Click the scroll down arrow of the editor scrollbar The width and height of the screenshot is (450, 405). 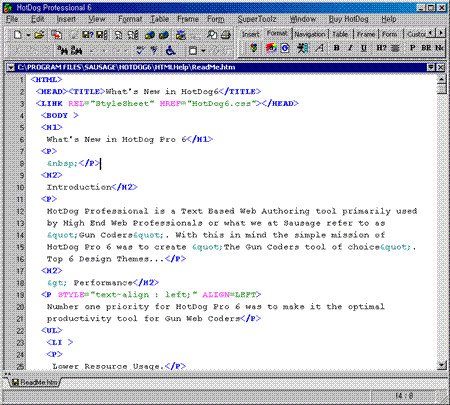click(x=442, y=365)
